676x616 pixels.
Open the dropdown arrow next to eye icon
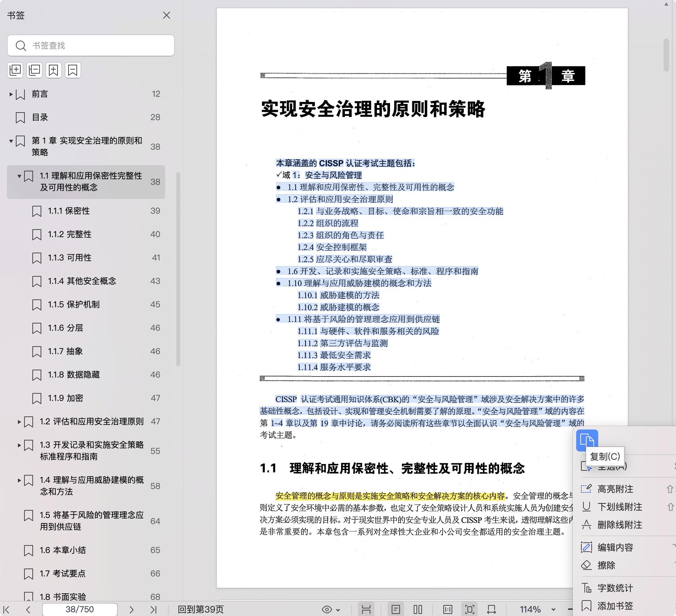coord(338,610)
